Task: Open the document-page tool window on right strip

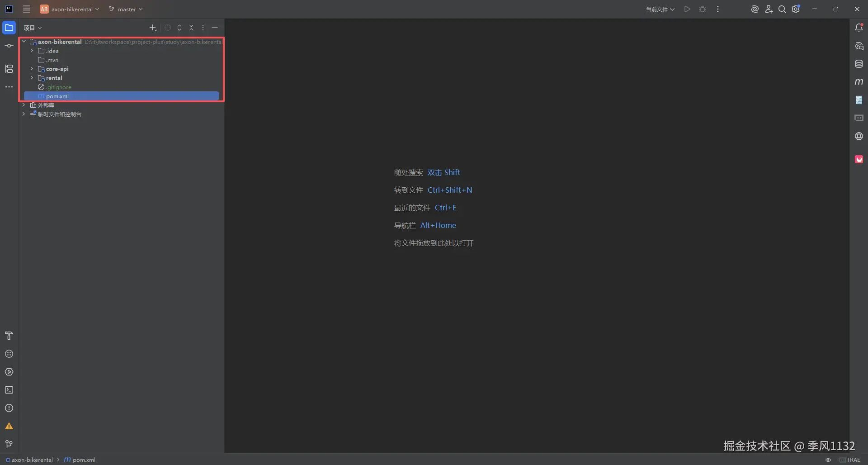Action: pos(859,100)
